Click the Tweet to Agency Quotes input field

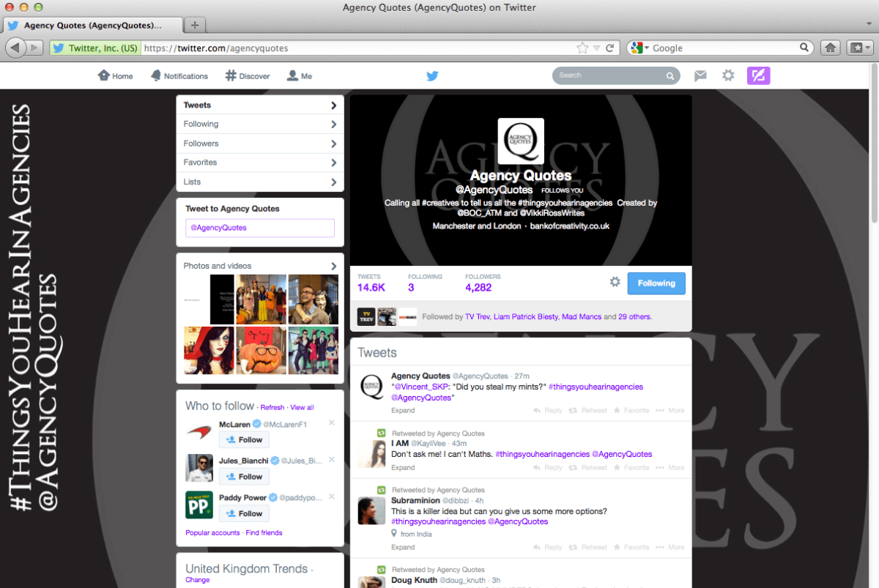(260, 228)
